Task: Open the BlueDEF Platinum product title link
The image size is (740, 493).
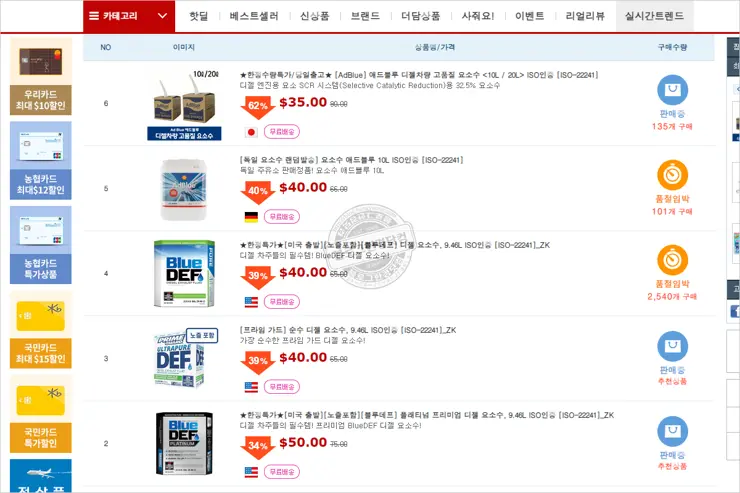Action: (x=427, y=415)
